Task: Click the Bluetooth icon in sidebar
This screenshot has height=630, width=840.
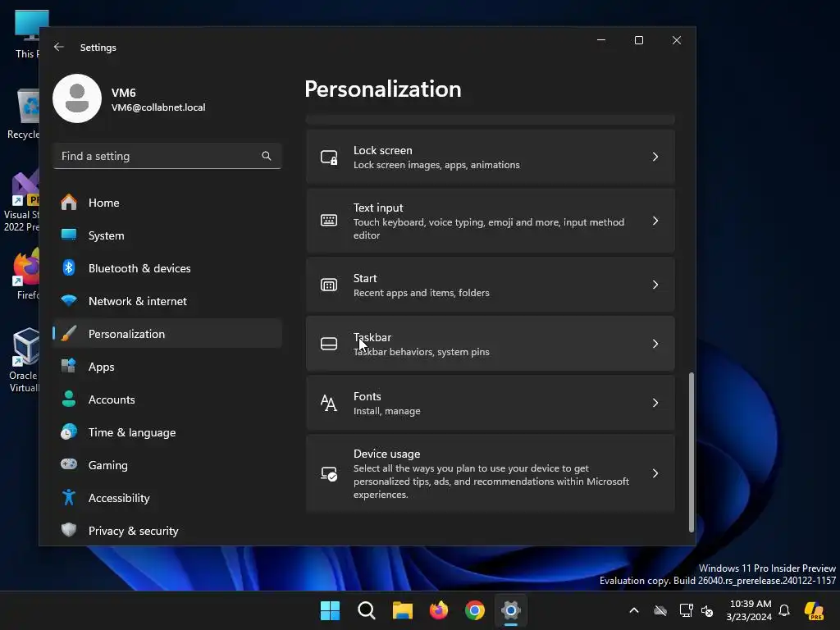Action: click(69, 268)
